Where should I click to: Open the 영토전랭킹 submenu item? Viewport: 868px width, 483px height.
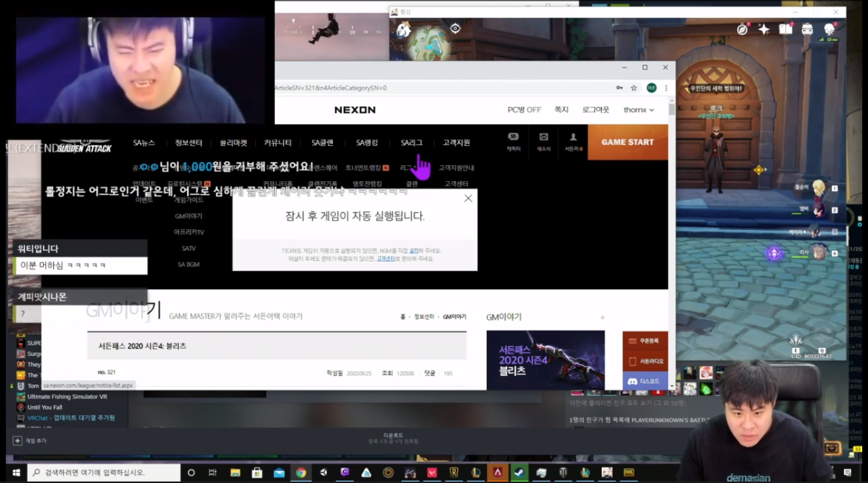[367, 183]
